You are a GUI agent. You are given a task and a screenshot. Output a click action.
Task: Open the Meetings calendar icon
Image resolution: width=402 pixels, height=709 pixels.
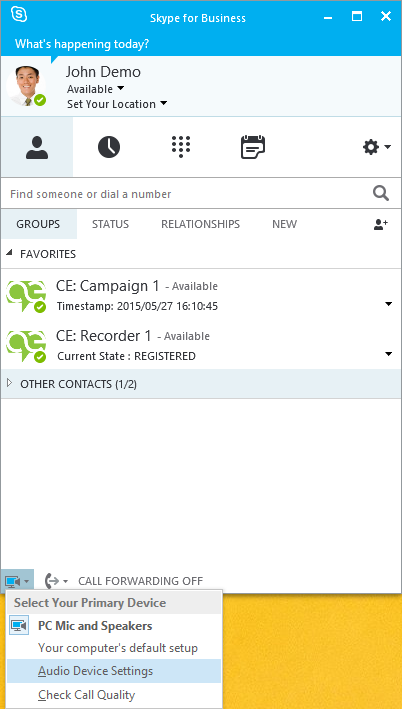click(x=253, y=147)
